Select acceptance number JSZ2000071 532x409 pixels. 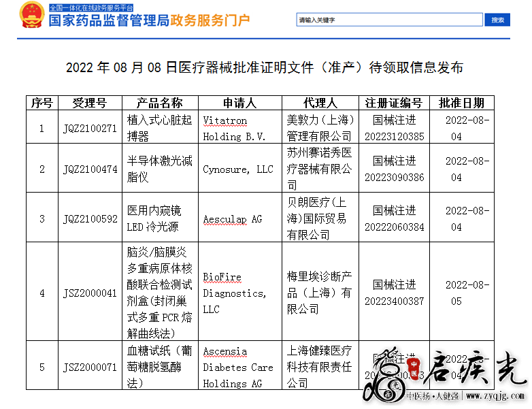[90, 367]
